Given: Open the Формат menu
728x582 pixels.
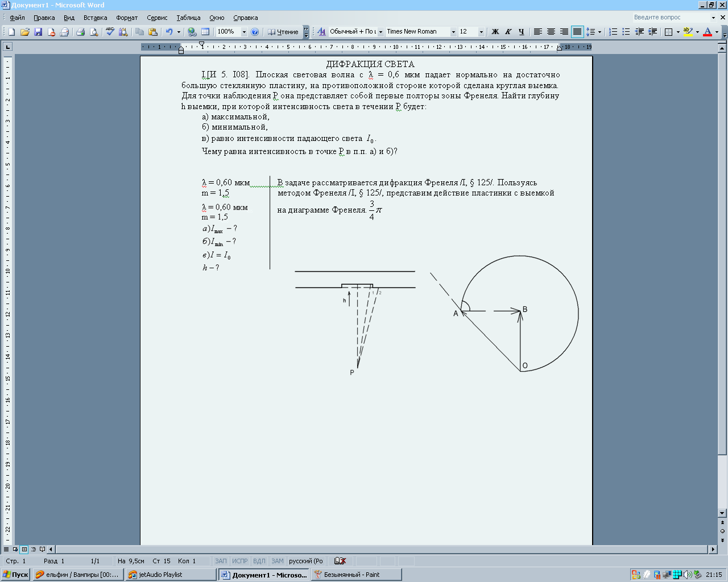Looking at the screenshot, I should pyautogui.click(x=127, y=18).
